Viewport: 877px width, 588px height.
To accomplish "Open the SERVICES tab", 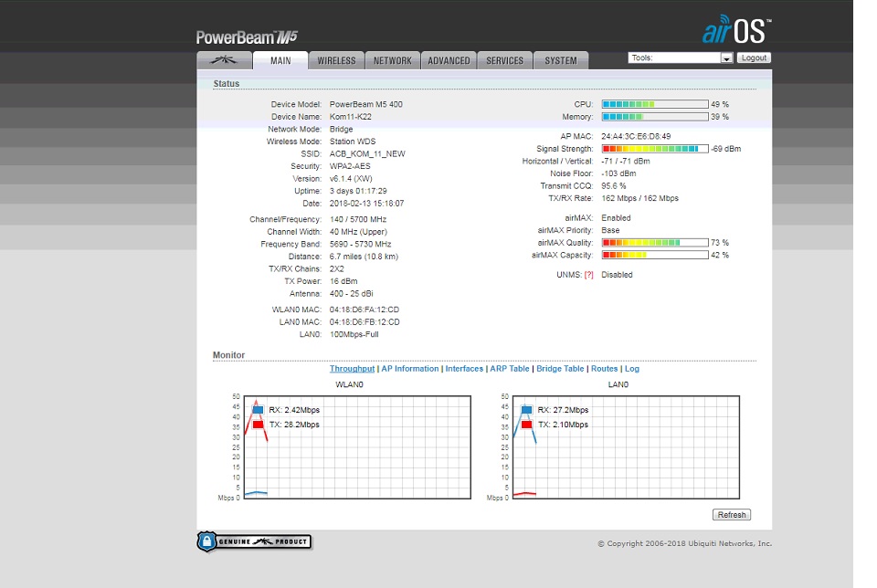I will [505, 60].
